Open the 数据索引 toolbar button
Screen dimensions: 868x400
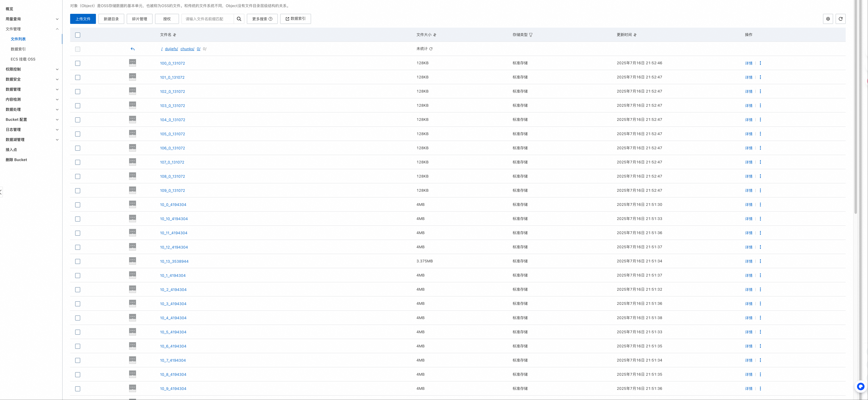coord(295,19)
